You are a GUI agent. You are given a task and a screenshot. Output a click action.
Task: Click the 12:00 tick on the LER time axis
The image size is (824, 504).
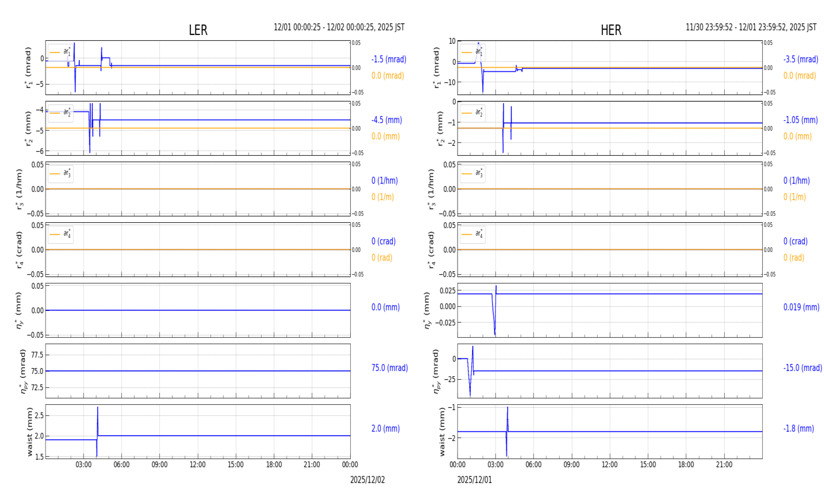198,465
